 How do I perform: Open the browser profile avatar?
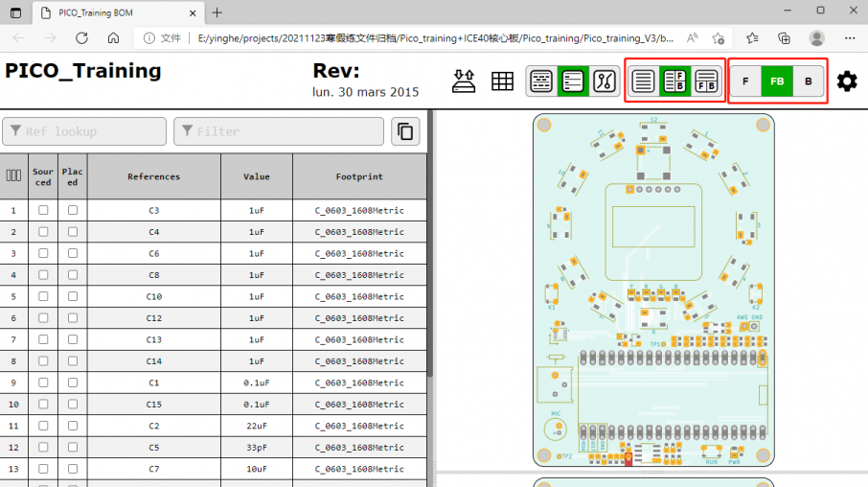[816, 38]
